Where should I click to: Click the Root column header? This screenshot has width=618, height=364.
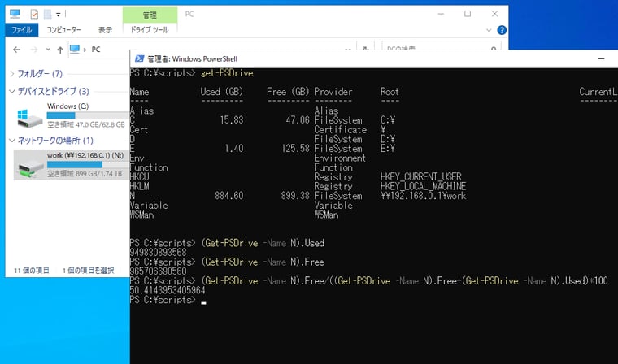[x=390, y=92]
